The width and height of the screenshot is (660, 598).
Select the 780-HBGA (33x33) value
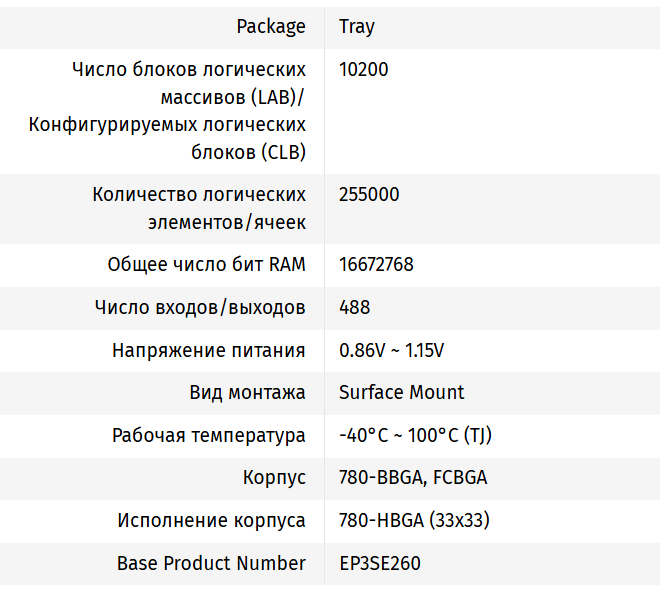coord(414,521)
